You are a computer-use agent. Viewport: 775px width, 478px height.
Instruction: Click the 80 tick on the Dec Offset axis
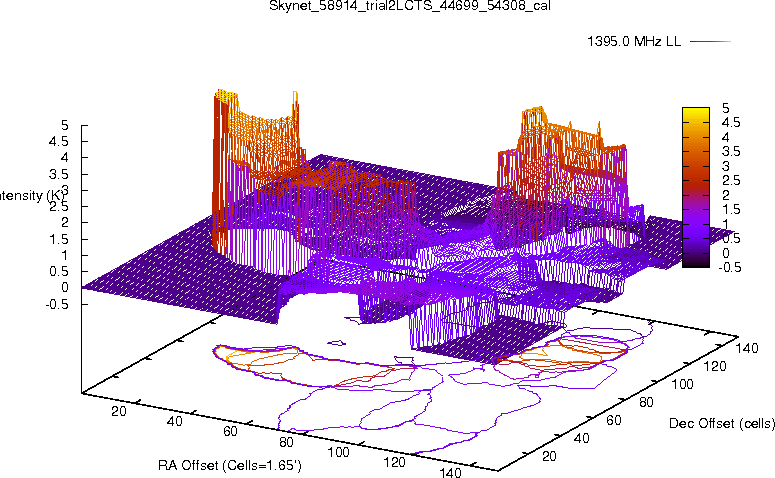coord(646,403)
